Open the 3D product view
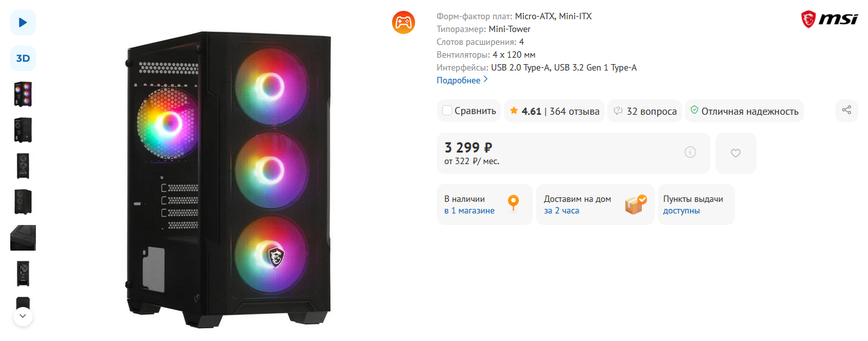Screen dimensions: 868x341 point(23,58)
